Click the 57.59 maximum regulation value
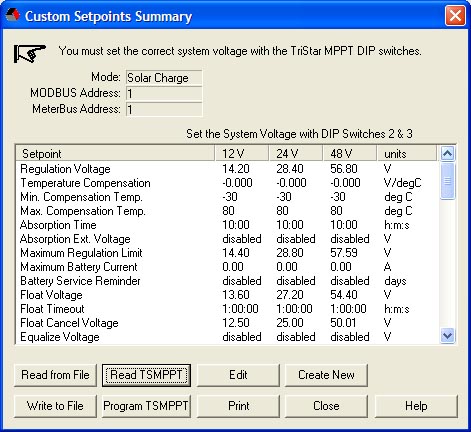 pos(344,253)
